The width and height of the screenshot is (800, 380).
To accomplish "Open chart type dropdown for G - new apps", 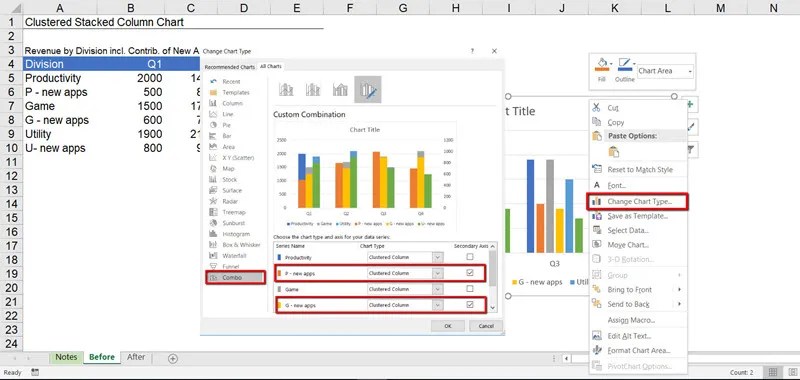I will 437,305.
